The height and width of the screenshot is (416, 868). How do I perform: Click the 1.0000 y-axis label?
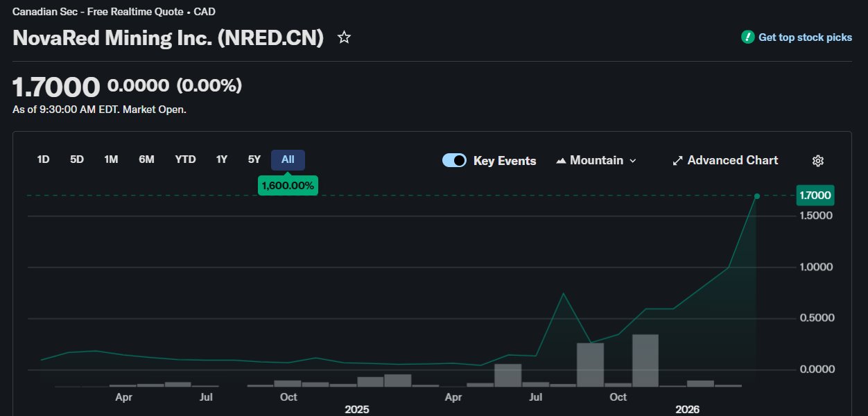point(816,267)
